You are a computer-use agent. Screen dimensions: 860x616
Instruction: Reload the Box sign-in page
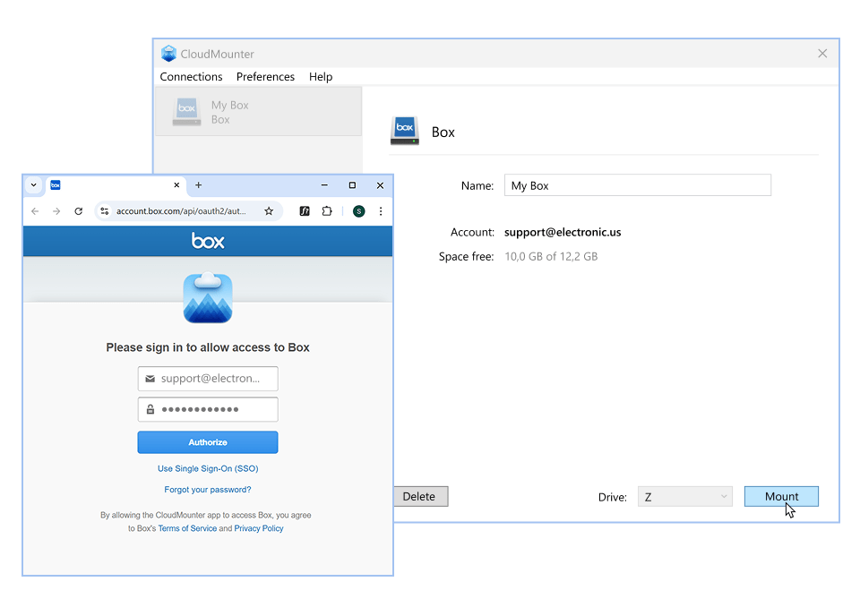79,211
